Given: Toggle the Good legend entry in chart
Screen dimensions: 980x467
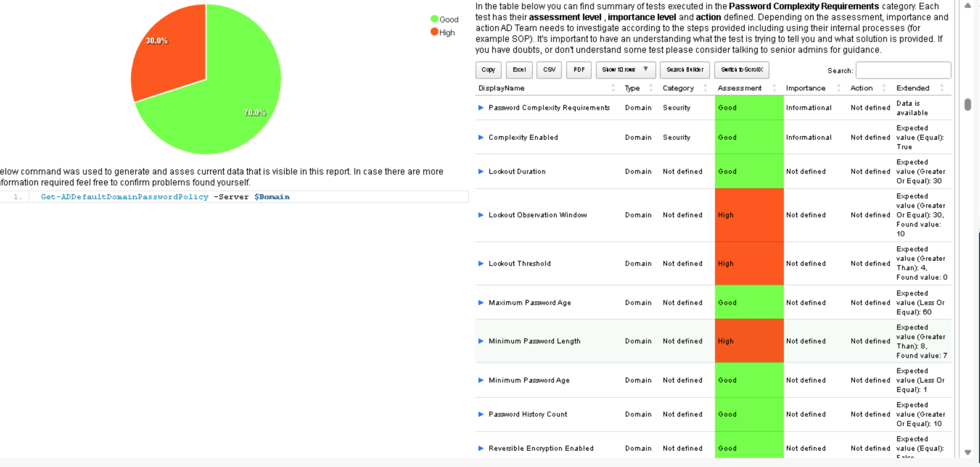Looking at the screenshot, I should [x=444, y=19].
